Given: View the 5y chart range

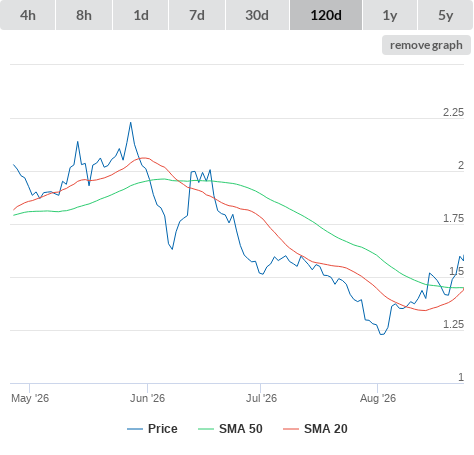Looking at the screenshot, I should 446,15.
